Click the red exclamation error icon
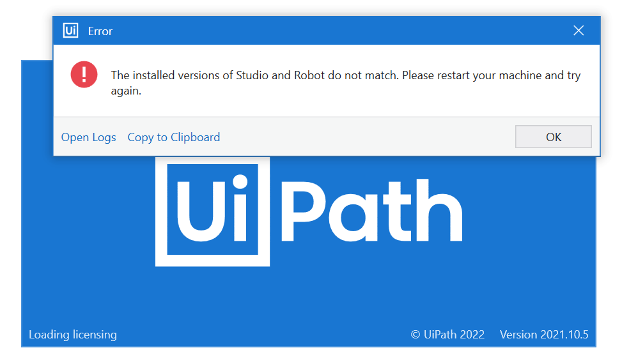The image size is (622, 364). coord(84,75)
